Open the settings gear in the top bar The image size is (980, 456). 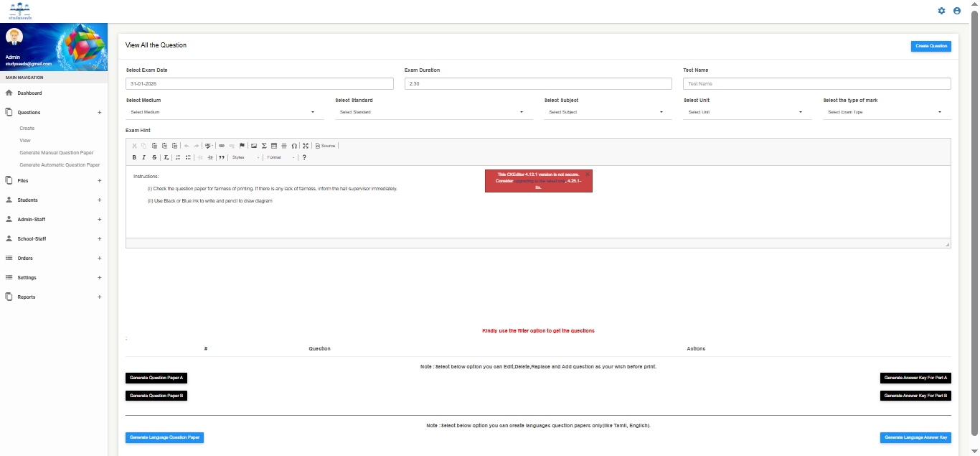pyautogui.click(x=942, y=11)
